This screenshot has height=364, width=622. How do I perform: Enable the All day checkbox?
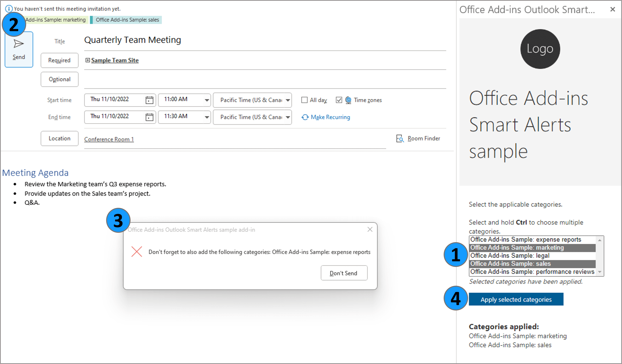[304, 100]
